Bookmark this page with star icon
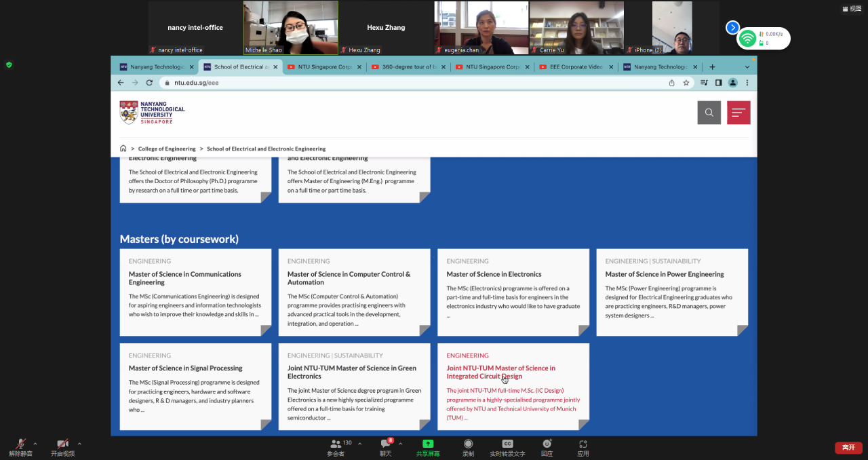 [686, 83]
